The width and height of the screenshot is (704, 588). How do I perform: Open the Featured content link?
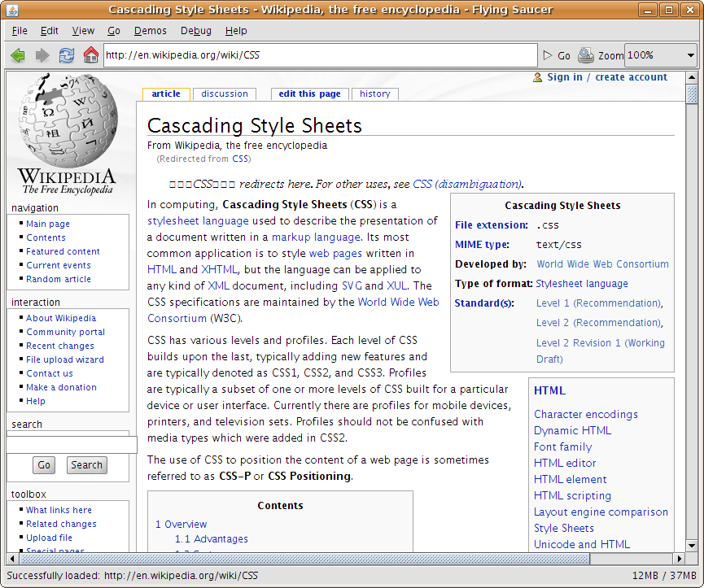[x=63, y=251]
